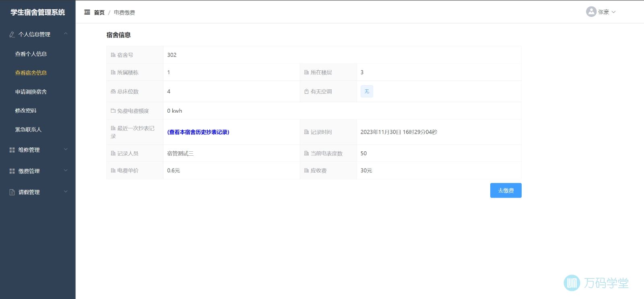The image size is (644, 299).
Task: Toggle the sidebar collapse hamburger icon
Action: 87,12
